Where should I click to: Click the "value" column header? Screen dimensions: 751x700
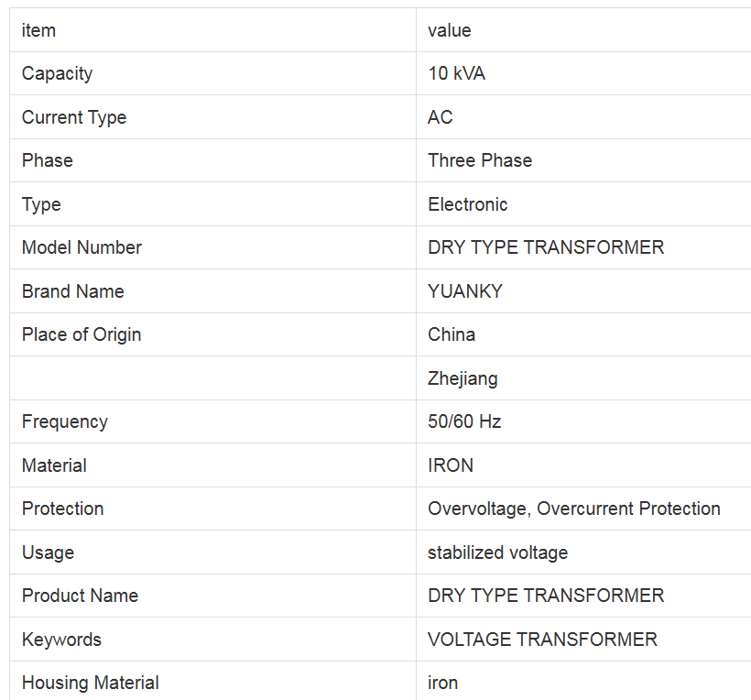click(x=449, y=30)
